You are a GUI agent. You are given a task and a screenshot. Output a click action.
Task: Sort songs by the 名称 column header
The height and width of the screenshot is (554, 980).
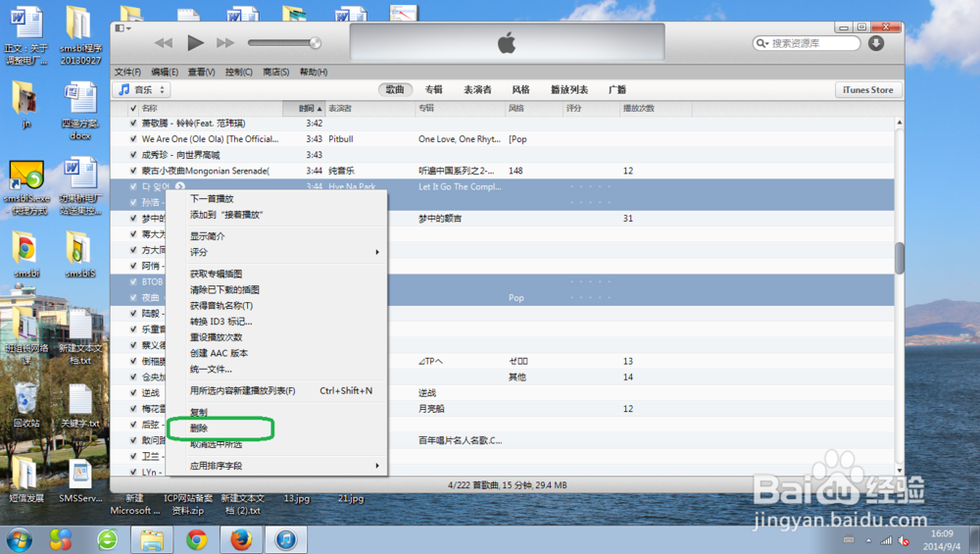click(x=211, y=108)
